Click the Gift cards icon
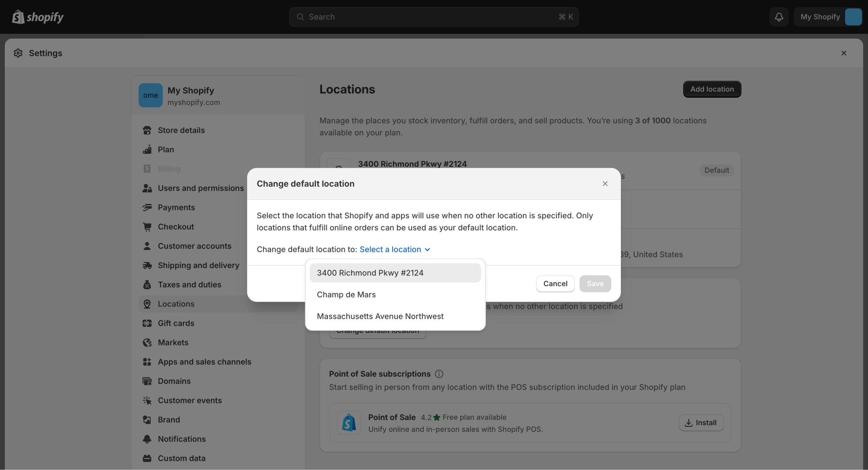Image resolution: width=868 pixels, height=470 pixels. (147, 323)
